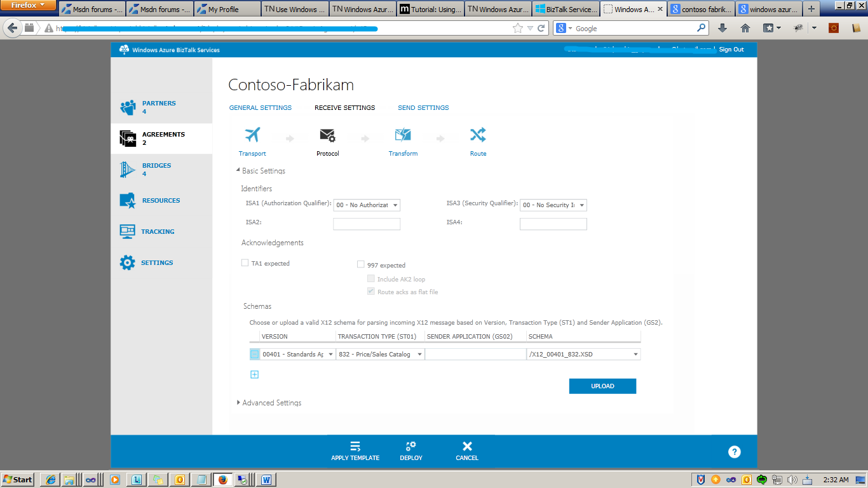Close the Windows A... browser tab
The image size is (868, 488).
pyautogui.click(x=660, y=10)
